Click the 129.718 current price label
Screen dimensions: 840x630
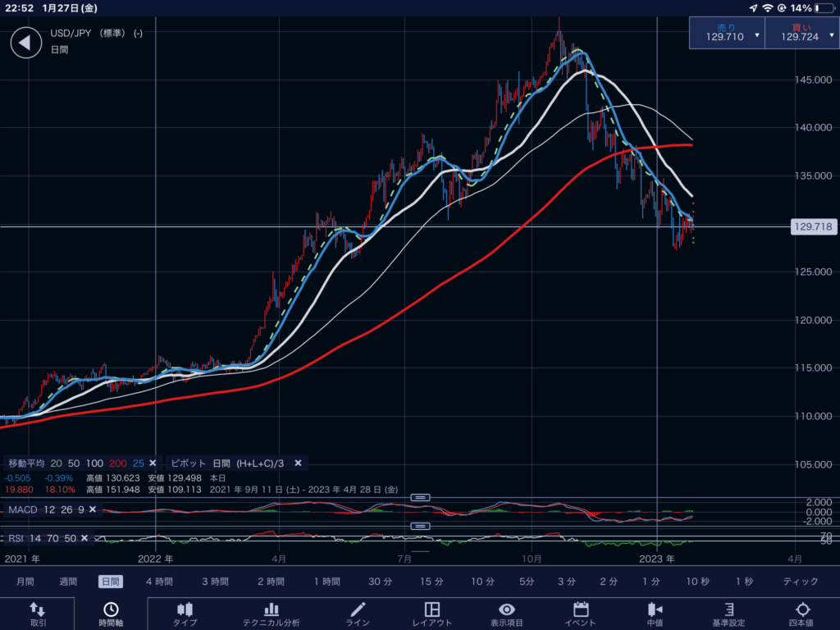[812, 226]
